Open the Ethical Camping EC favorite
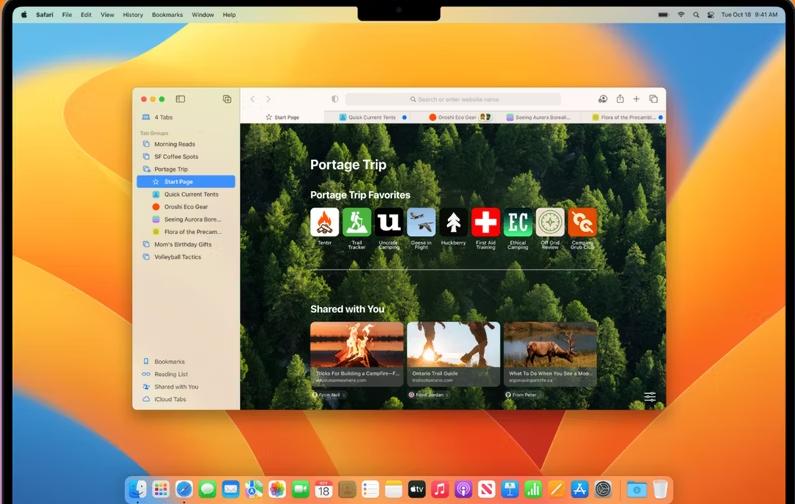Screen dimensions: 795x504 point(518,222)
